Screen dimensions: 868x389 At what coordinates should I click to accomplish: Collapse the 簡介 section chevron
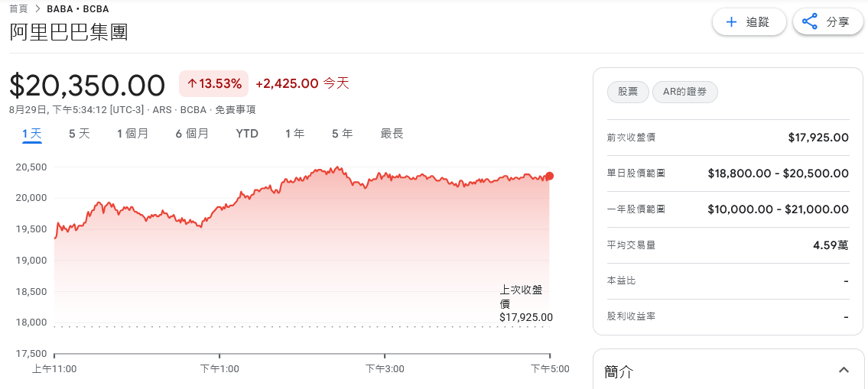point(844,371)
